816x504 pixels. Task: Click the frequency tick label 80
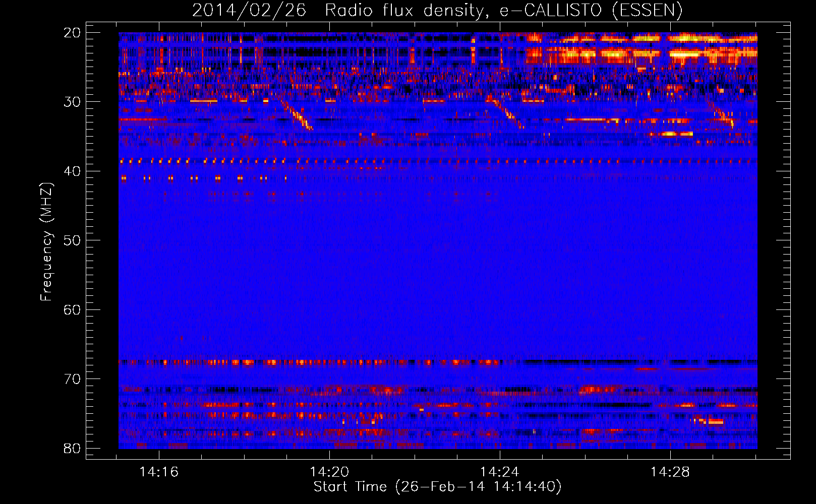(72, 448)
